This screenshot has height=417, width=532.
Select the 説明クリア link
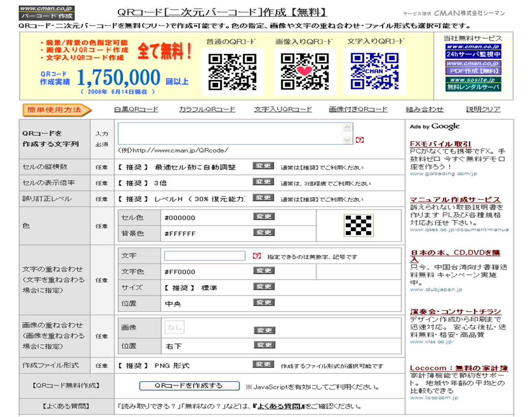pos(483,109)
